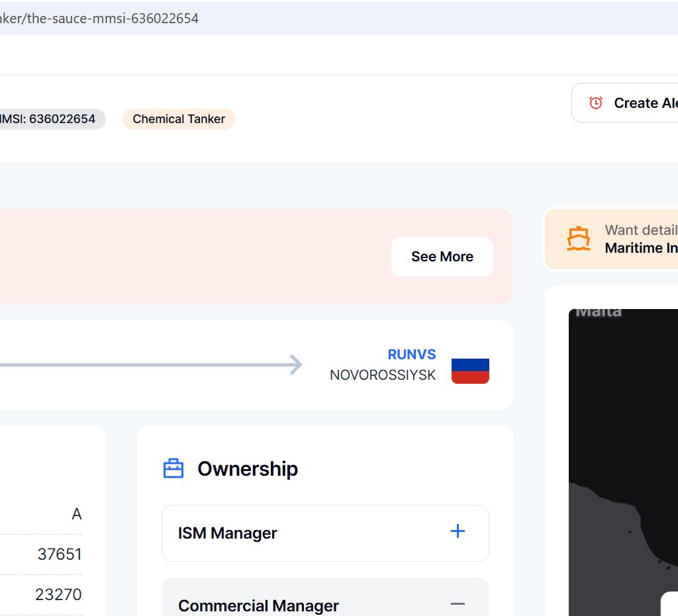Click the Russian flag icon
Image resolution: width=678 pixels, height=616 pixels.
click(470, 371)
